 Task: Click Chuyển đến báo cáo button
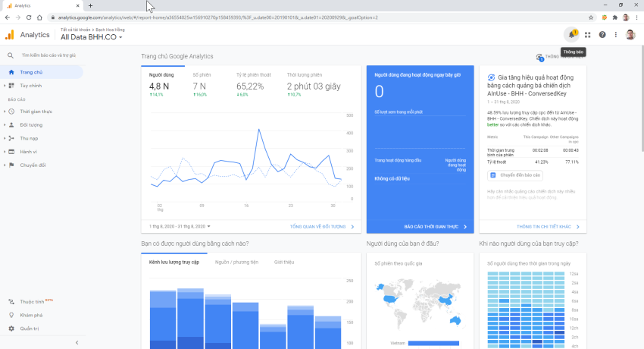click(x=515, y=175)
